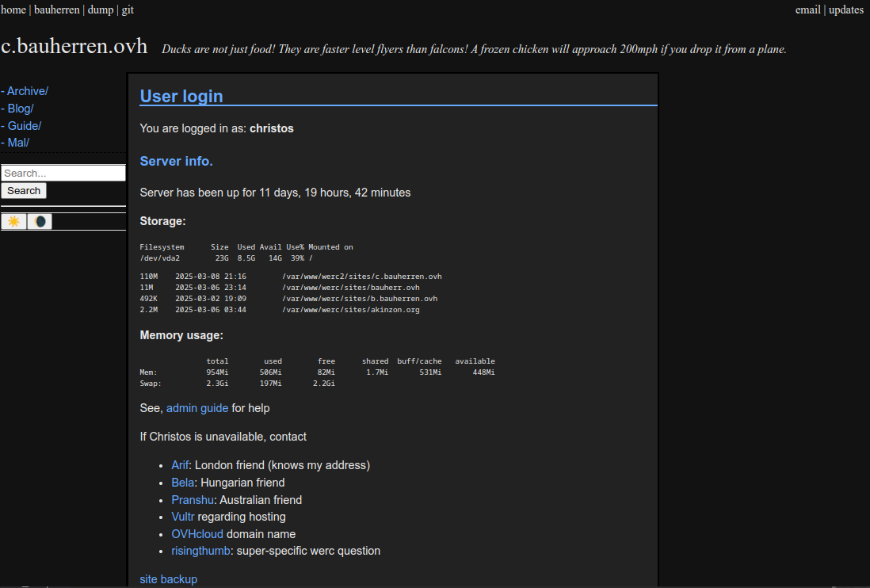Viewport: 870px width, 588px height.
Task: Open the updates link at top right
Action: pos(846,10)
